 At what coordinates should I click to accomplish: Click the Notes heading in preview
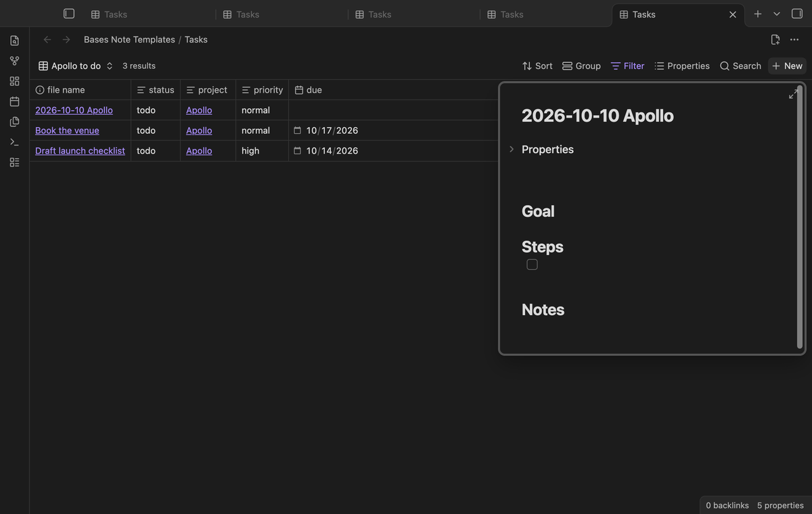pos(543,309)
